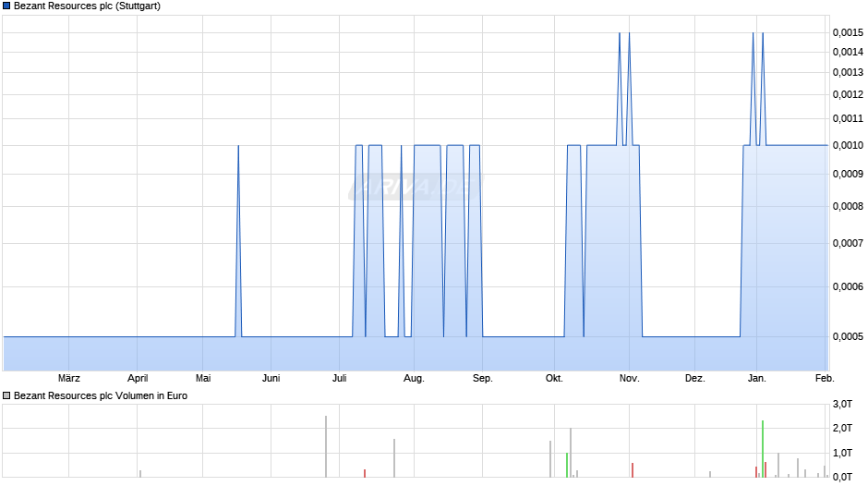868x486 pixels.
Task: Click the 0,0T volume axis value
Action: click(x=842, y=477)
